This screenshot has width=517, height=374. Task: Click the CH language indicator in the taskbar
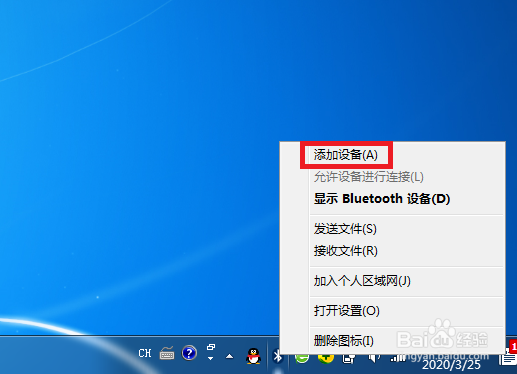point(145,353)
